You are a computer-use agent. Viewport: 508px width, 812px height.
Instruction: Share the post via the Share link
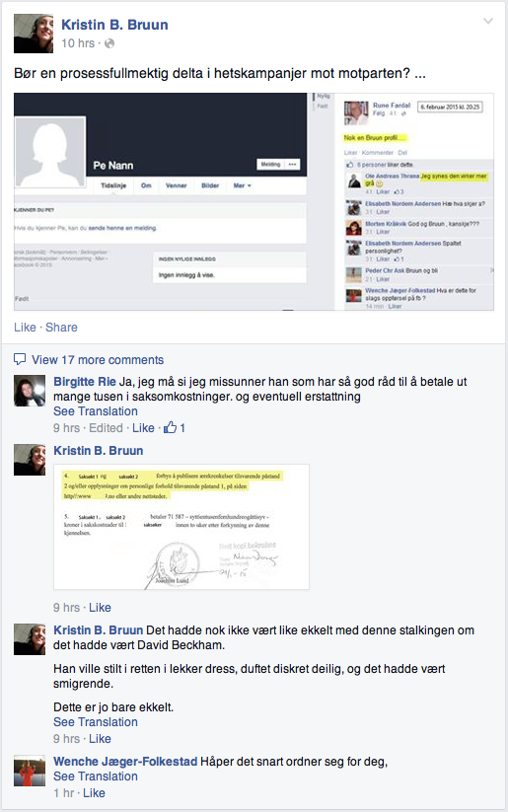pos(61,328)
